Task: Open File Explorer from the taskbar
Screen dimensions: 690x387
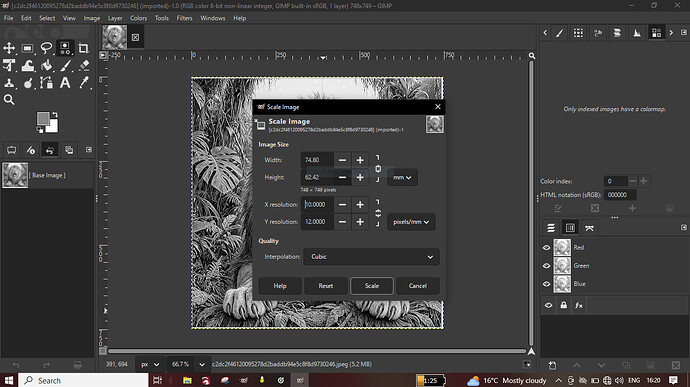Action: (187, 380)
